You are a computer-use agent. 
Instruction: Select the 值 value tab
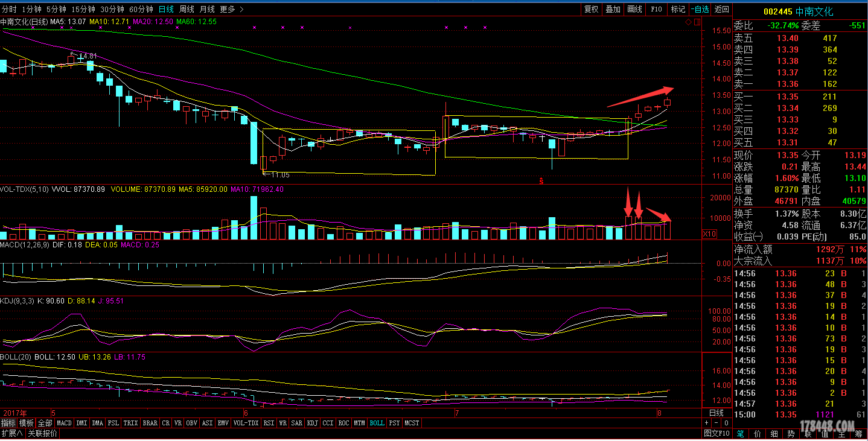pyautogui.click(x=825, y=434)
